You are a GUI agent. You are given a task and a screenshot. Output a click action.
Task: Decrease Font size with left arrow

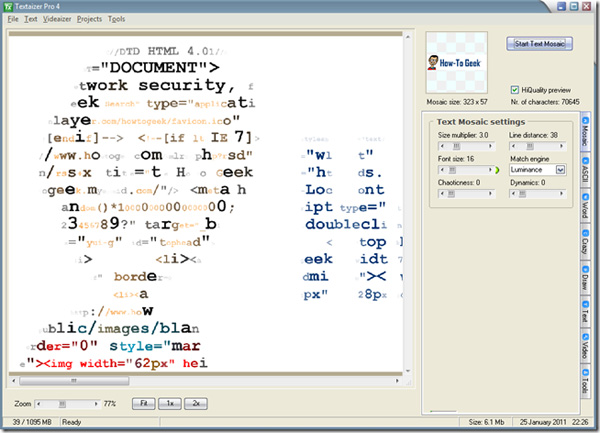443,170
